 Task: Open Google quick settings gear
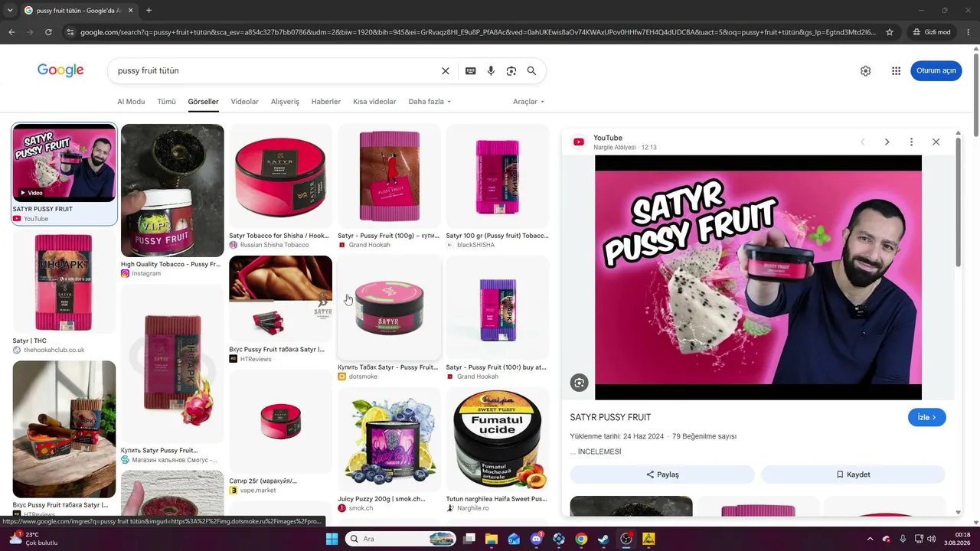tap(865, 70)
